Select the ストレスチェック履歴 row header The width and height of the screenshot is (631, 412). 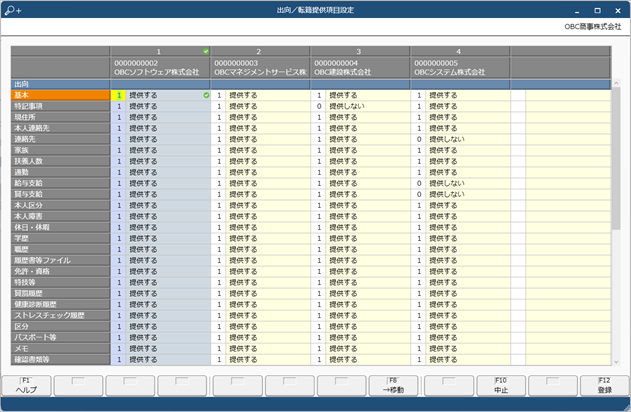60,315
